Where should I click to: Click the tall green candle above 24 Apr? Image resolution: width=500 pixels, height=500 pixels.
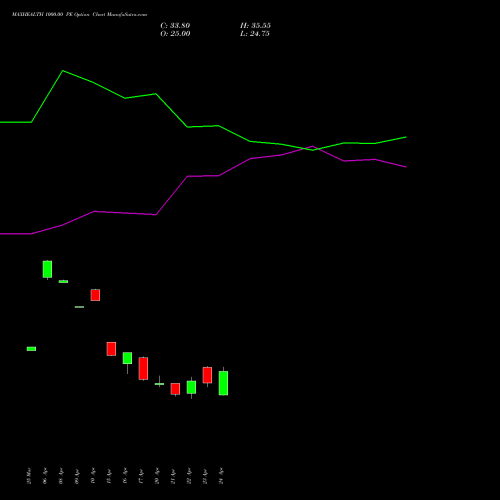[223, 383]
